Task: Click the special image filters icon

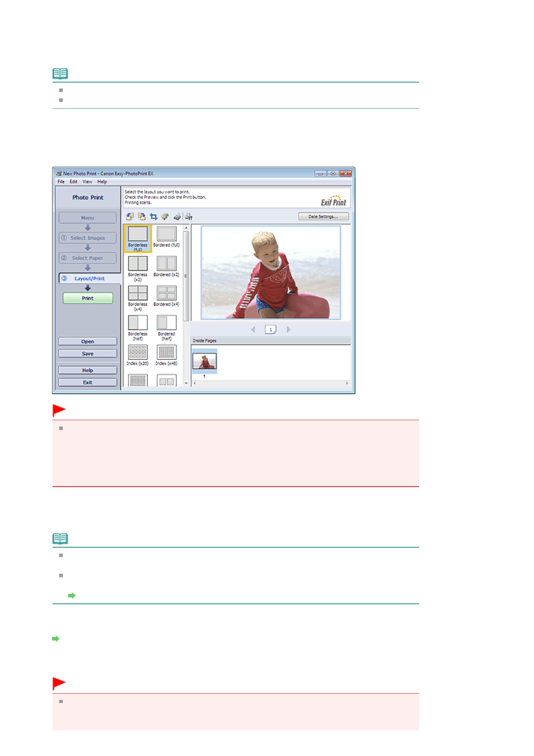Action: coord(177,216)
